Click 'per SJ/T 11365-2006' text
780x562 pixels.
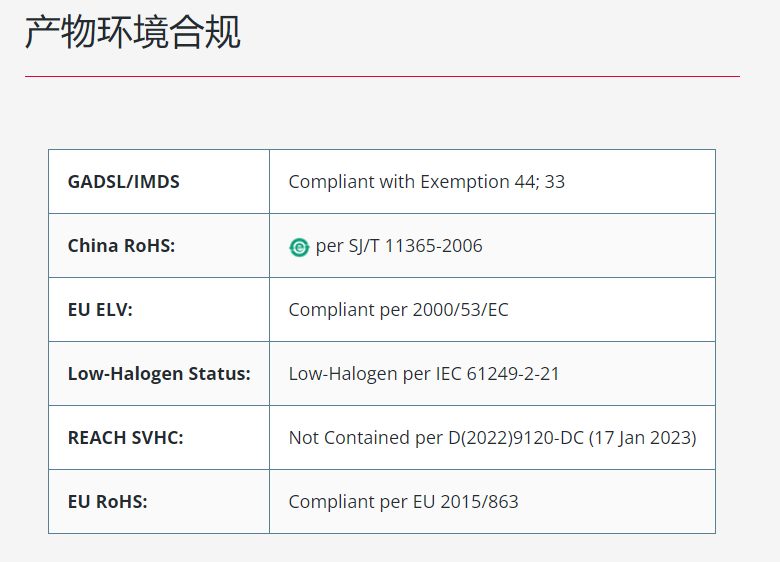point(399,246)
